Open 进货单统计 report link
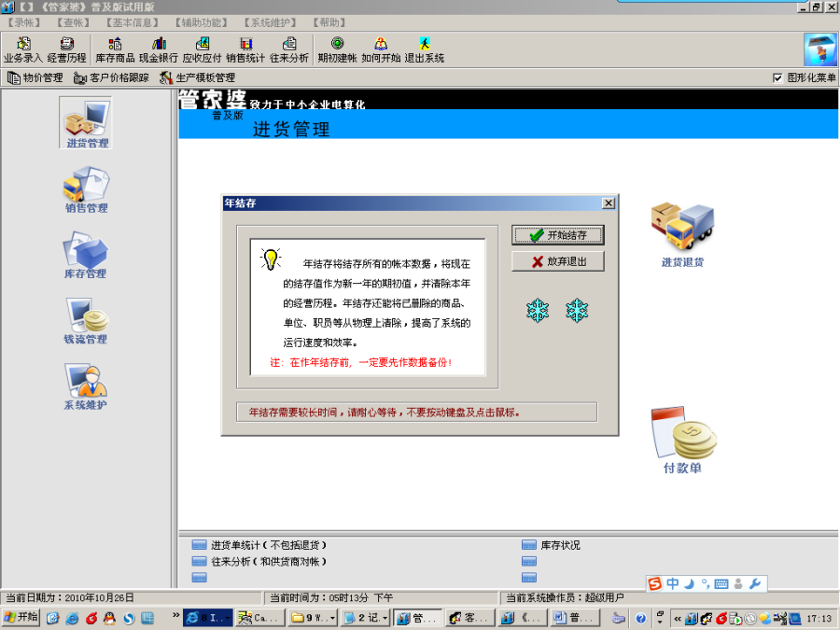 tap(268, 545)
